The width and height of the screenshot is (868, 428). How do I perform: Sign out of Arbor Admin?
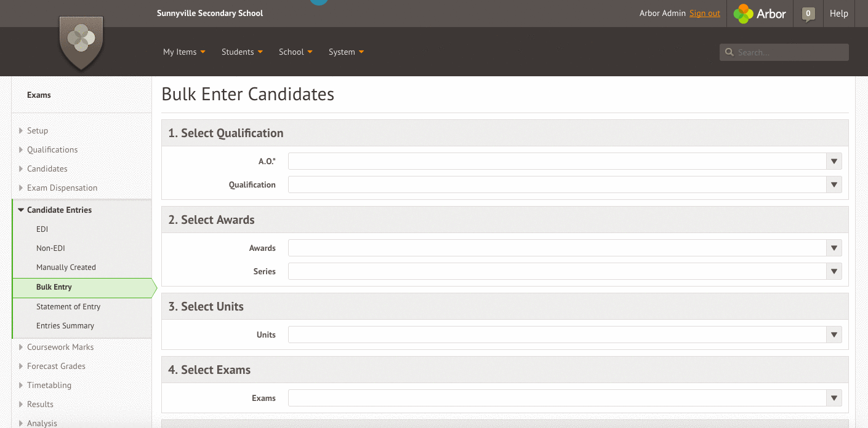tap(705, 14)
